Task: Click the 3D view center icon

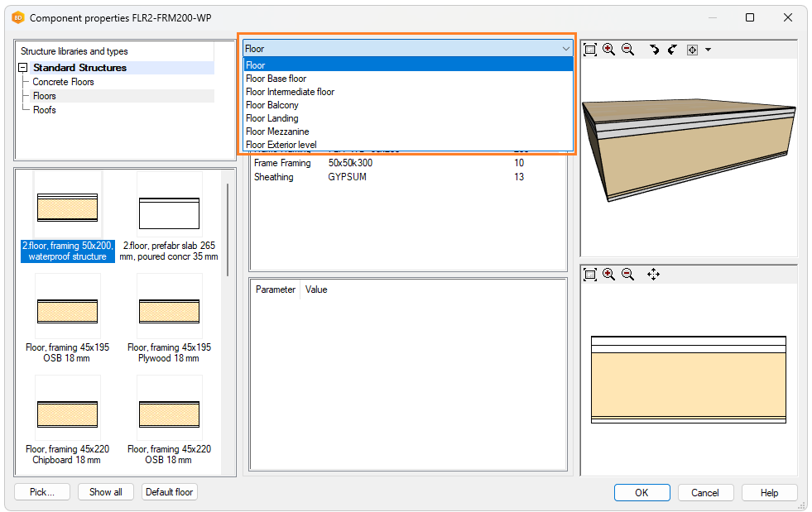Action: 692,50
